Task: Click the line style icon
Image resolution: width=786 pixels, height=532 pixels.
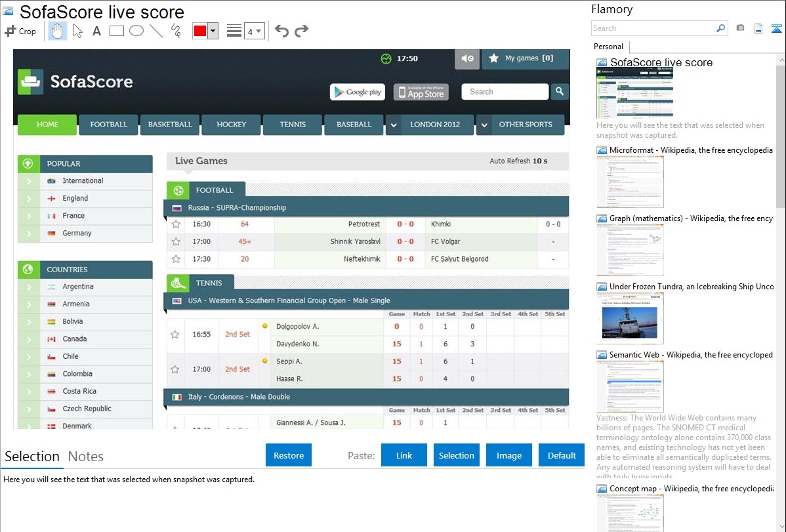Action: click(x=234, y=31)
